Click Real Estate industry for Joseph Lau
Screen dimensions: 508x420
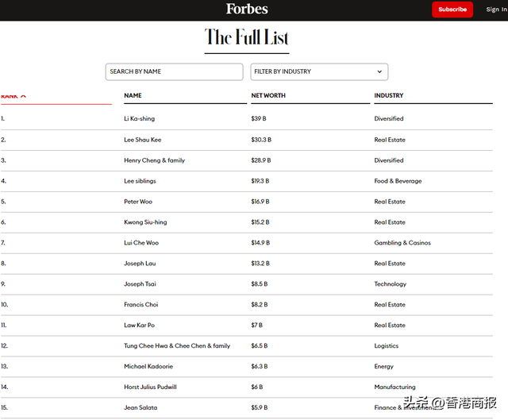pyautogui.click(x=390, y=264)
